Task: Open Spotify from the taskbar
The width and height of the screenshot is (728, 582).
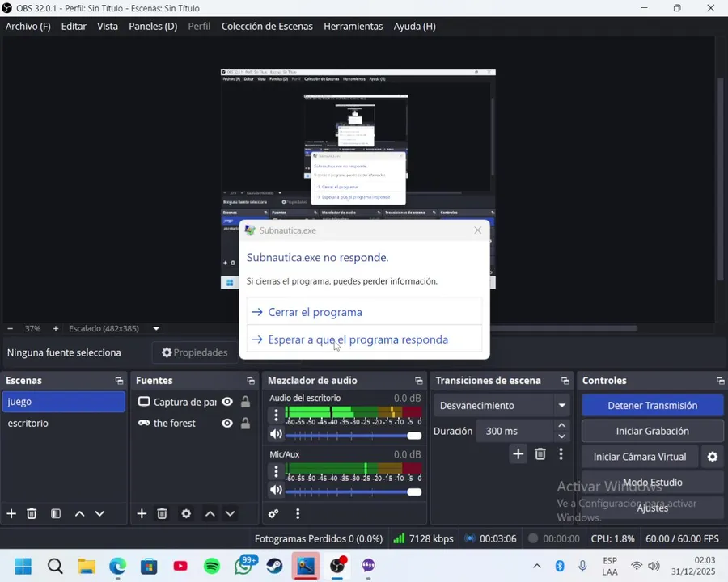Action: [x=212, y=566]
